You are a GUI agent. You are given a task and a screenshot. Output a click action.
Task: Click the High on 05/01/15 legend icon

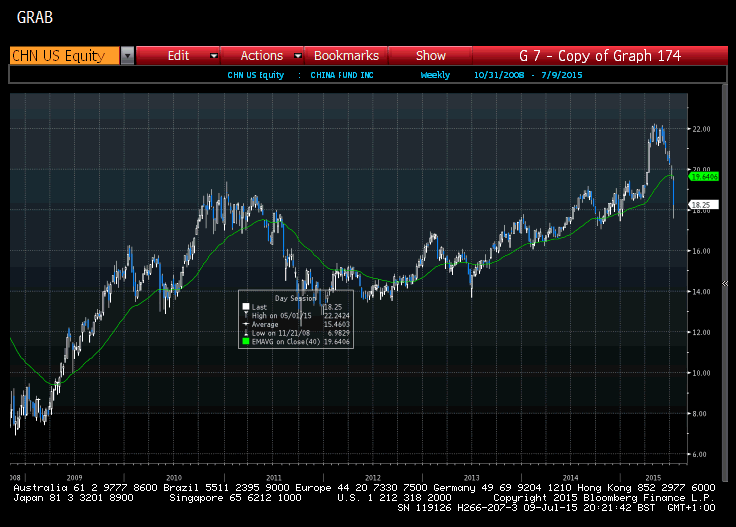pos(244,315)
